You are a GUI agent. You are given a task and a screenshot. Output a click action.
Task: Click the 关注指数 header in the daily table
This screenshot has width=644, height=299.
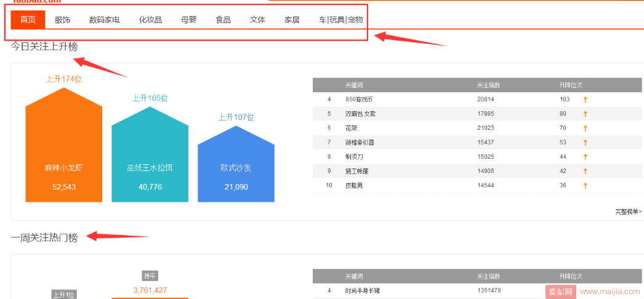click(x=488, y=86)
